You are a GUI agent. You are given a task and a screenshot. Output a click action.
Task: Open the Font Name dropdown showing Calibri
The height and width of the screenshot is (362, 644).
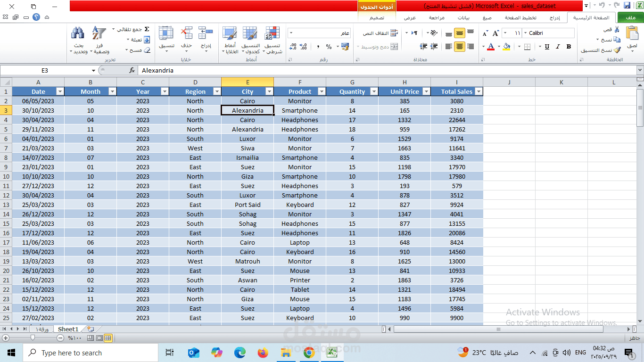click(547, 33)
